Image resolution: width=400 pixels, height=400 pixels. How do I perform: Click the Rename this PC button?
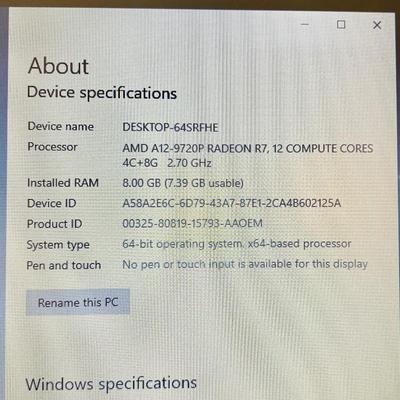tap(78, 302)
